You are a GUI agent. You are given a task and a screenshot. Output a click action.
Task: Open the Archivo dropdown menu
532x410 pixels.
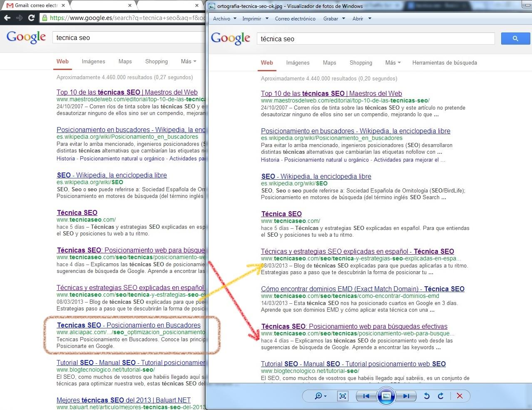(224, 19)
